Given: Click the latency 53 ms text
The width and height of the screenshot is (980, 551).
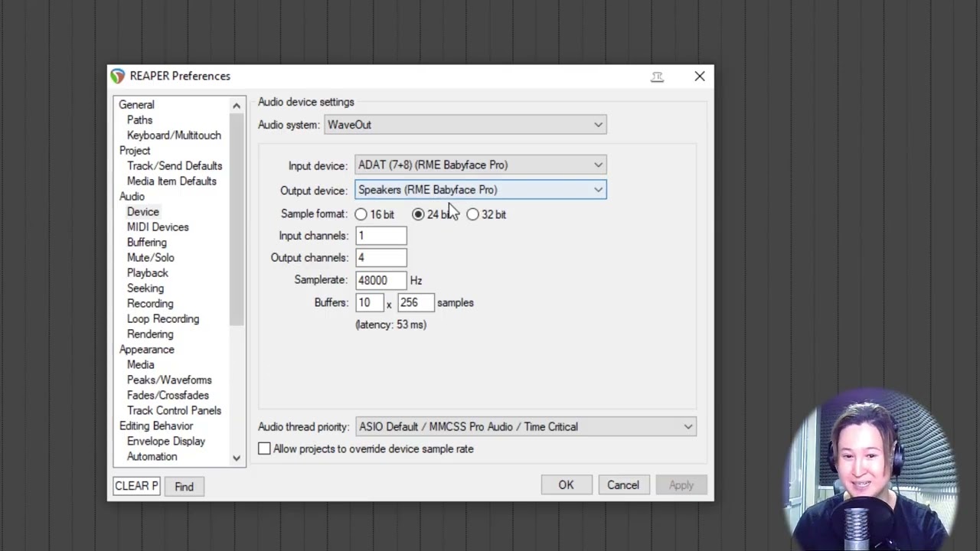Looking at the screenshot, I should coord(390,324).
